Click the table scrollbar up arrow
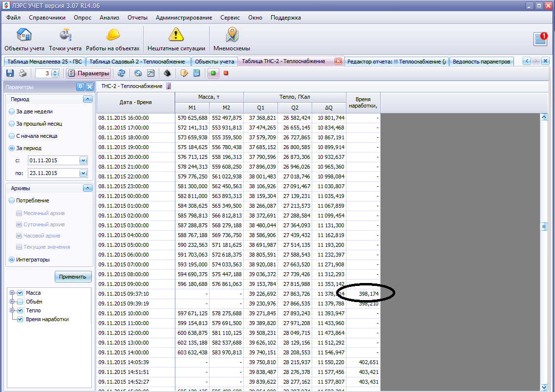This screenshot has width=555, height=392. [x=544, y=117]
